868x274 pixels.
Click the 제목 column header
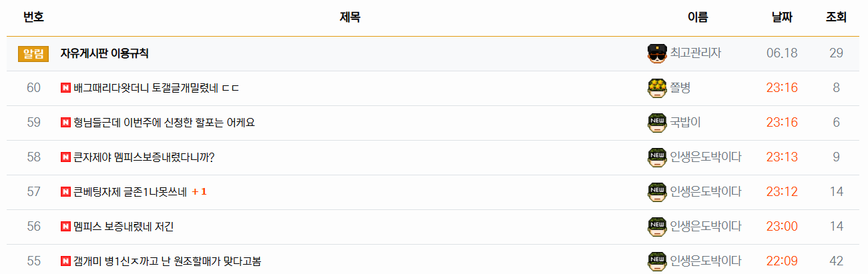[350, 18]
